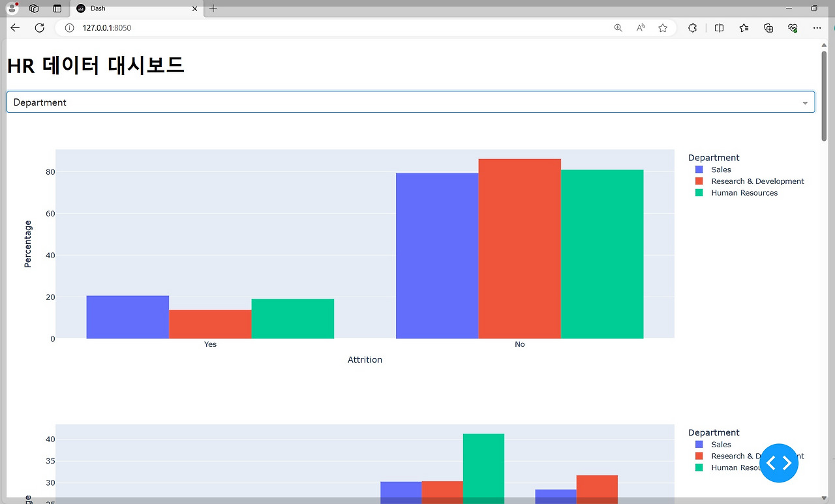Click the 'Percentage' y-axis title of upper chart
Image resolution: width=835 pixels, height=504 pixels.
click(x=27, y=244)
